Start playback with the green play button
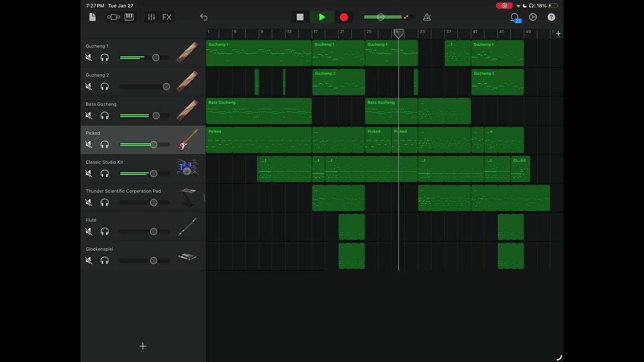 [x=322, y=17]
